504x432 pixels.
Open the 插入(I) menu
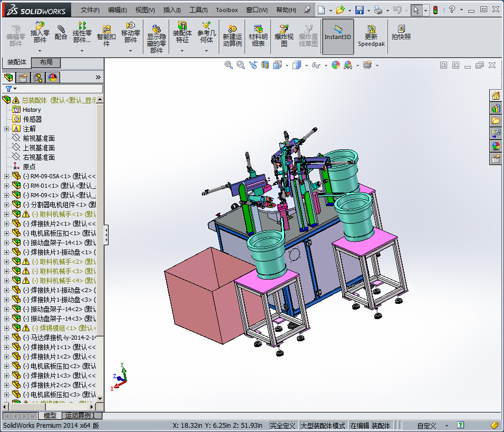172,10
